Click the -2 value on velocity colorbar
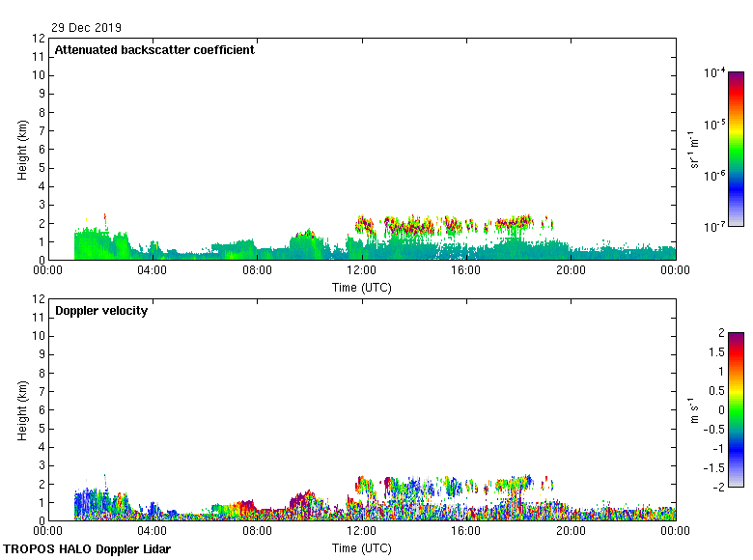Image resolution: width=753 pixels, height=560 pixels. [717, 486]
